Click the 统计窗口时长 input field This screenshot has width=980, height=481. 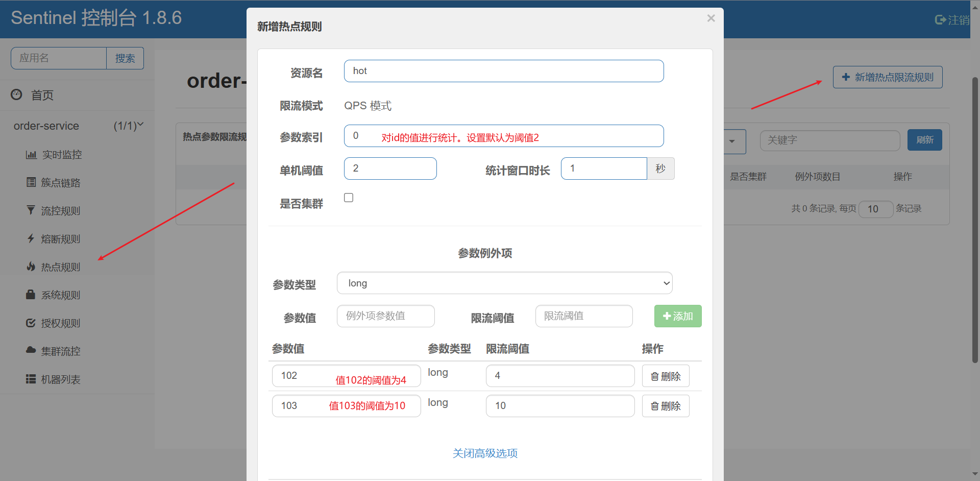tap(604, 169)
